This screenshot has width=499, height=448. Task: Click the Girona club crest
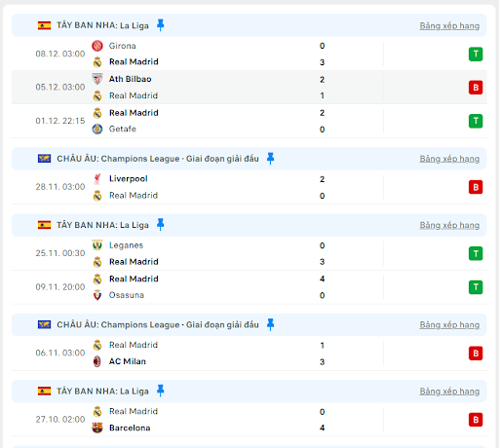[97, 46]
